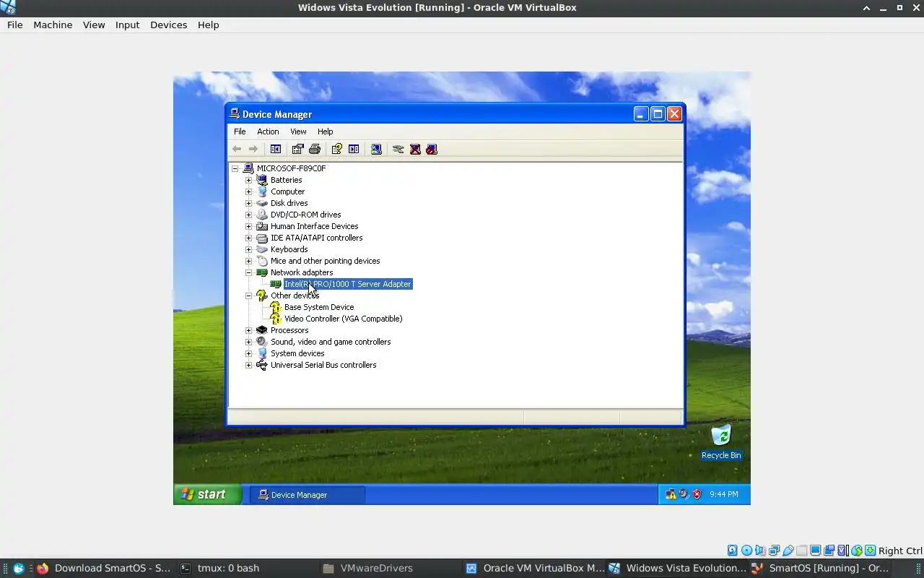
Task: Click the Right Ctrl host key label
Action: [x=900, y=551]
